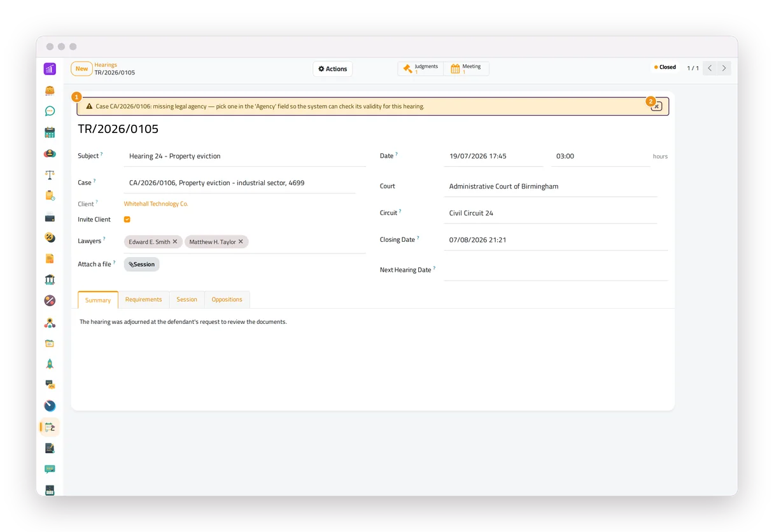
Task: Dismiss the missing legal agency warning
Action: coord(657,106)
